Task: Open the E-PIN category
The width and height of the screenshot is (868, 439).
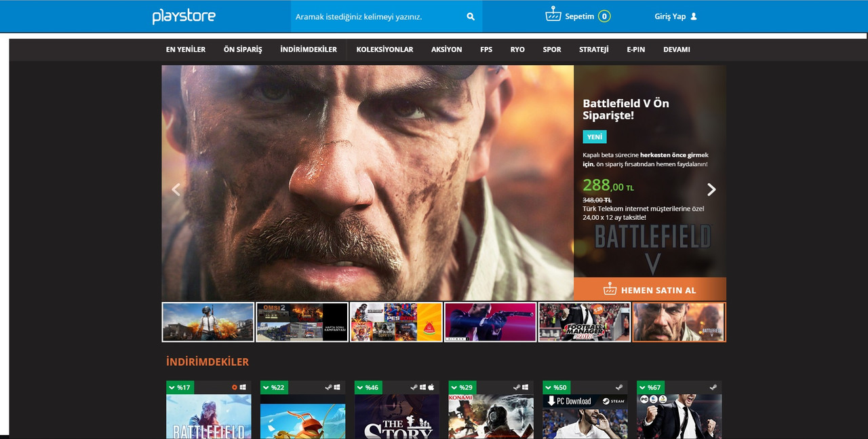Action: (x=636, y=50)
